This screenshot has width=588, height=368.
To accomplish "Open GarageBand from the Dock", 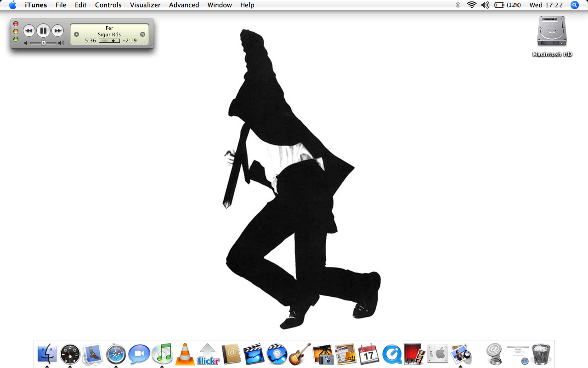I will tap(300, 354).
